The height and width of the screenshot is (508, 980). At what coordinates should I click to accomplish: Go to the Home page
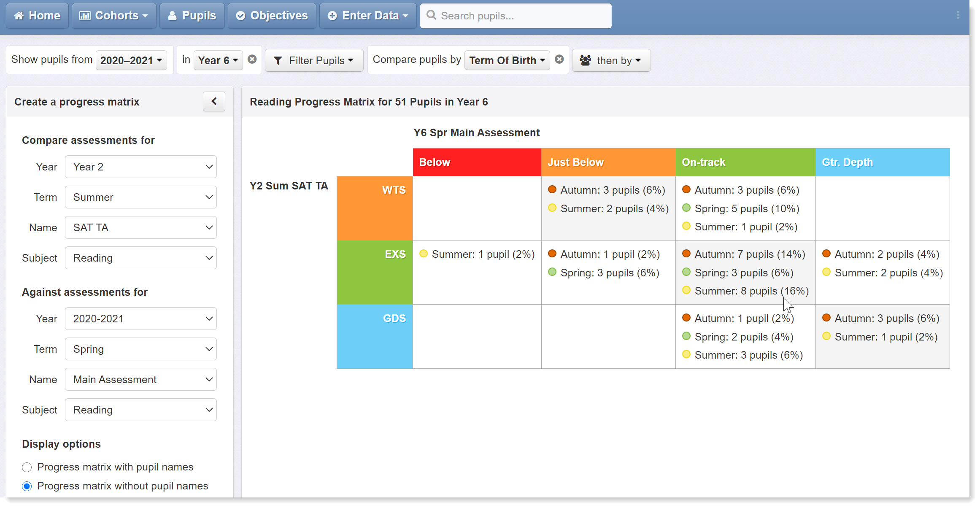37,16
